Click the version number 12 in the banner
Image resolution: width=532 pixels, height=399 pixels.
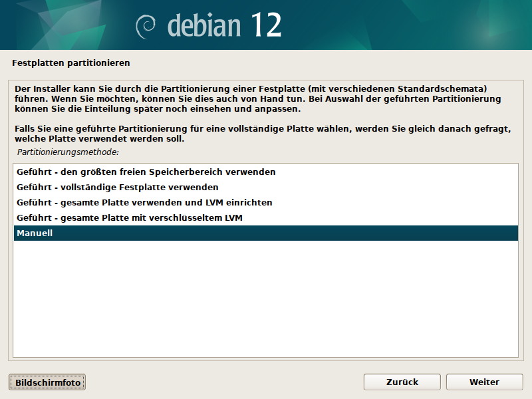tap(266, 25)
